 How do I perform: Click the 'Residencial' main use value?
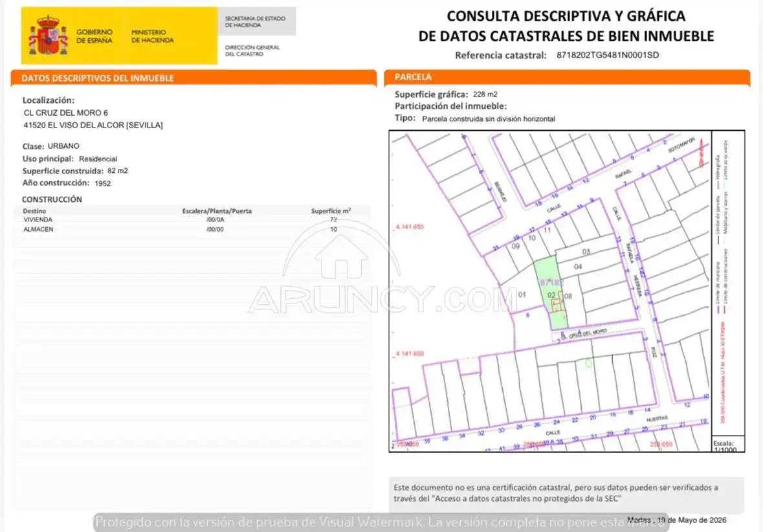98,159
